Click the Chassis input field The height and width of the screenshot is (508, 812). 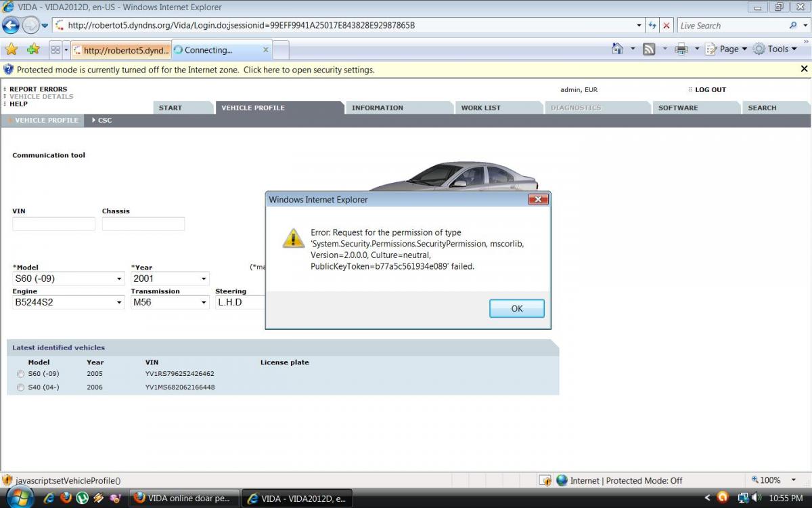pyautogui.click(x=143, y=224)
